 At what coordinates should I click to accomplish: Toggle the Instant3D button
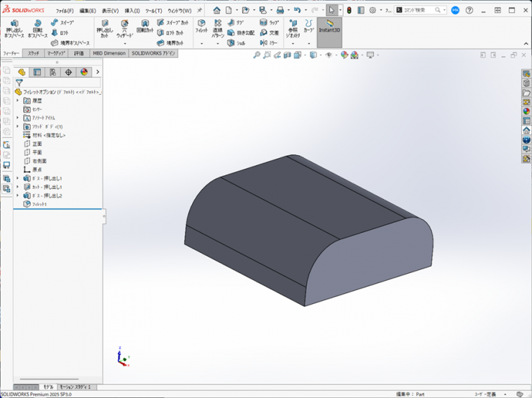point(329,27)
